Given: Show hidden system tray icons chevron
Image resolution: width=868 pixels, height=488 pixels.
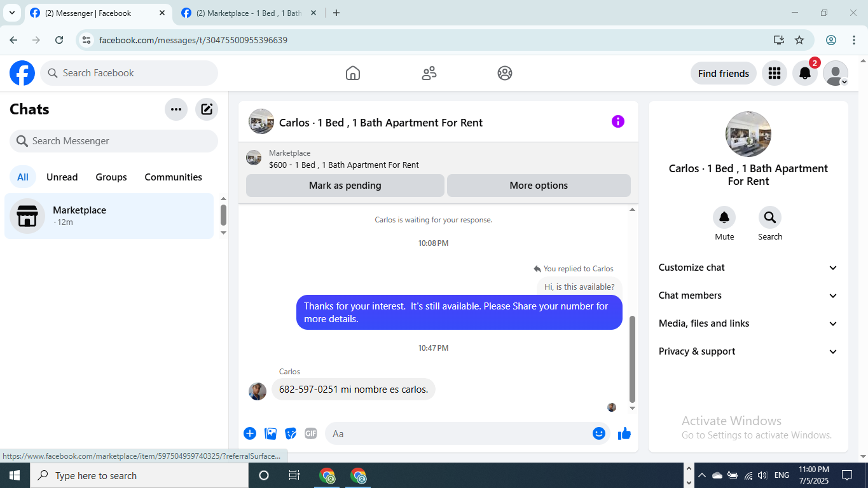Looking at the screenshot, I should (702, 475).
